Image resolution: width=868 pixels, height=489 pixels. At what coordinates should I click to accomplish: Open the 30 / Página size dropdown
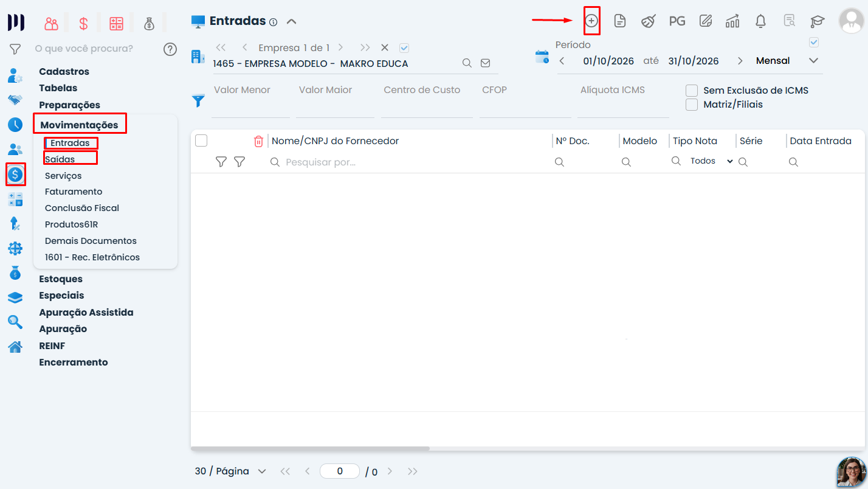(x=231, y=471)
